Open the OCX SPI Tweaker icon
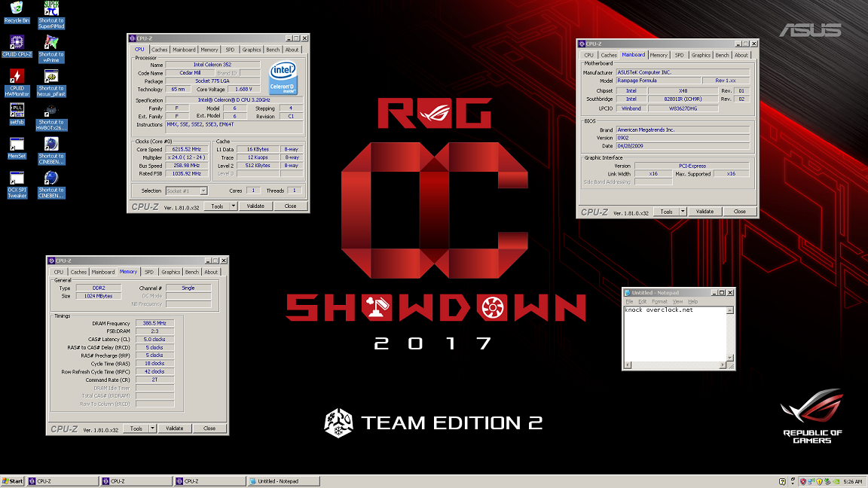Image resolution: width=868 pixels, height=488 pixels. 17,185
